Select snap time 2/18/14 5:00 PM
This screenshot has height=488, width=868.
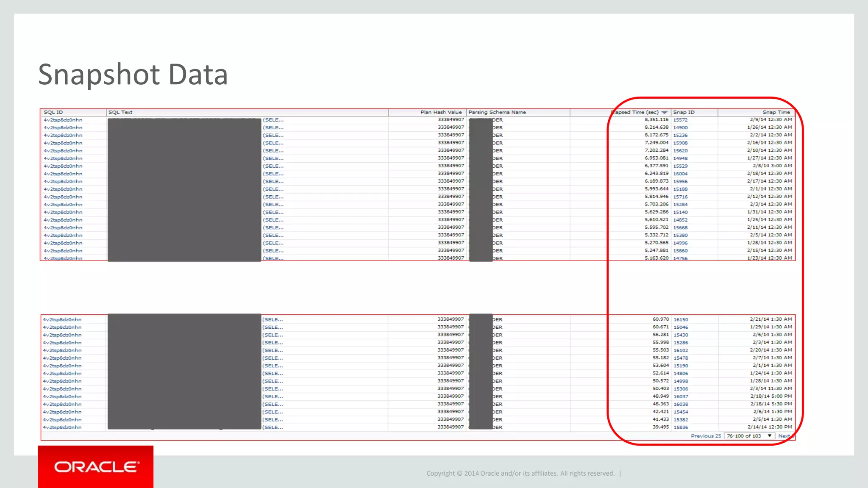[771, 396]
